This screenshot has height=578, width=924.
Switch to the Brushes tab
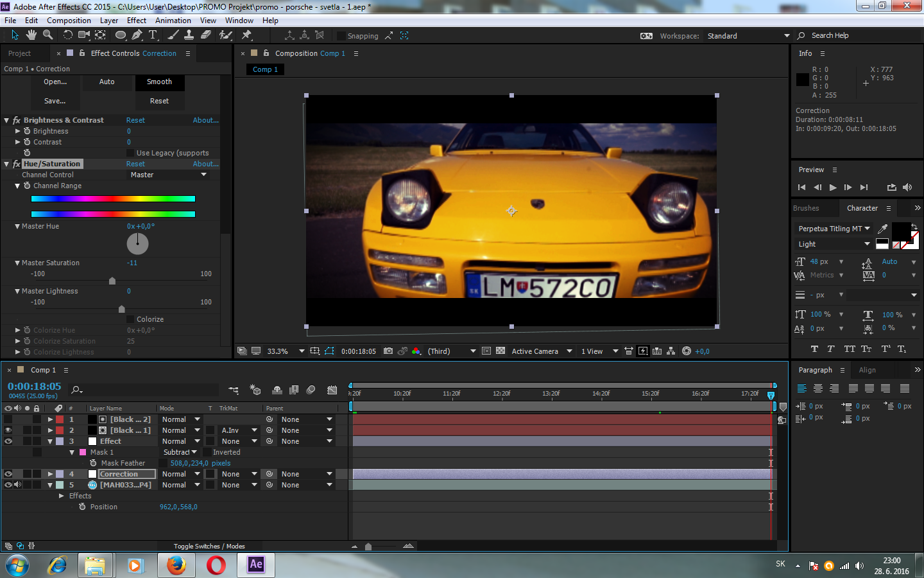[x=806, y=208]
